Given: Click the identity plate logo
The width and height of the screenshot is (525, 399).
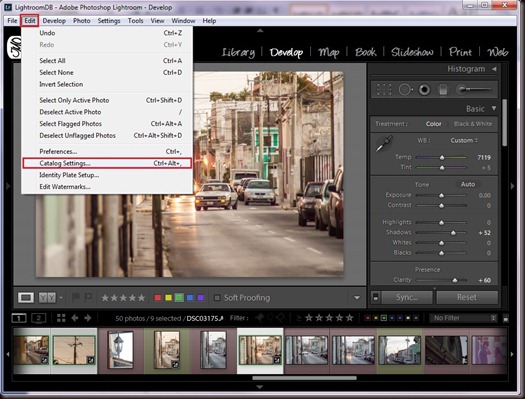Looking at the screenshot, I should click(15, 48).
